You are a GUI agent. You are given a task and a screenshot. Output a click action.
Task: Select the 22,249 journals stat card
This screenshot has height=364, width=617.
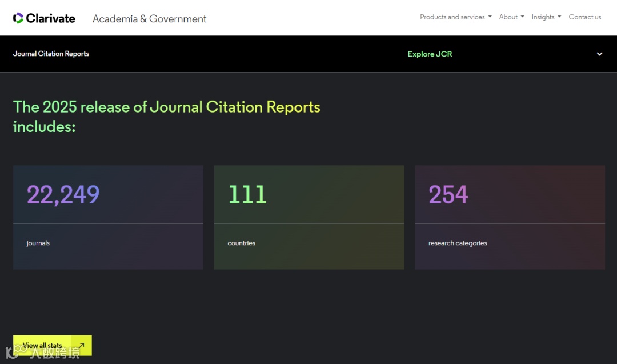pos(108,217)
